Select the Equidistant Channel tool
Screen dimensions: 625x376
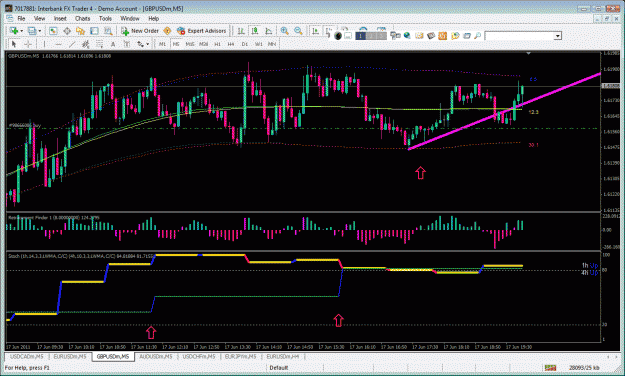[x=85, y=44]
